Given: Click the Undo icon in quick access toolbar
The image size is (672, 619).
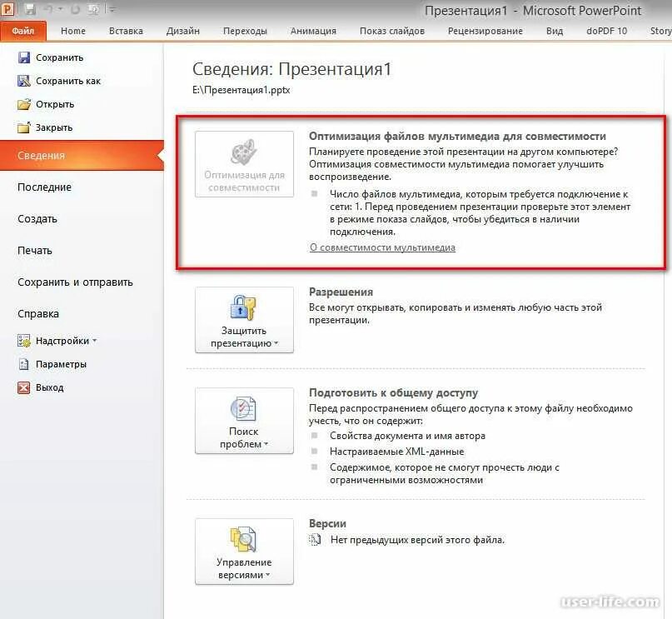Looking at the screenshot, I should tap(48, 9).
